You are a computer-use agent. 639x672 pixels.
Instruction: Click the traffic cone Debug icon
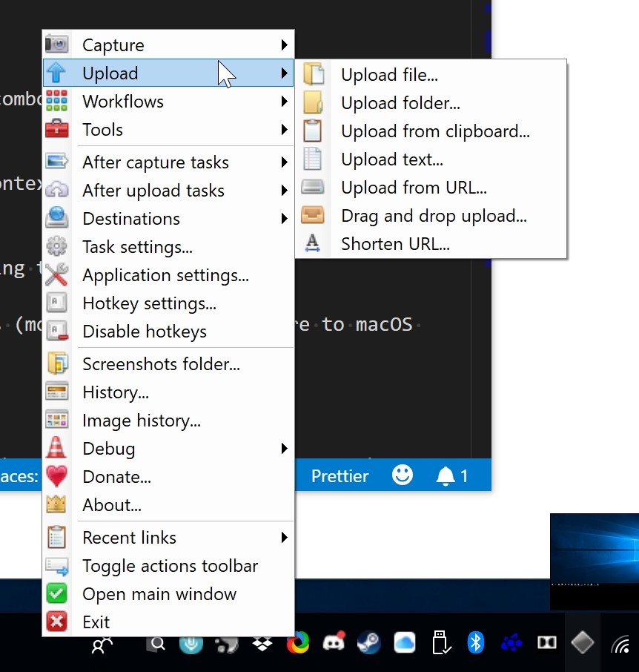coord(56,449)
